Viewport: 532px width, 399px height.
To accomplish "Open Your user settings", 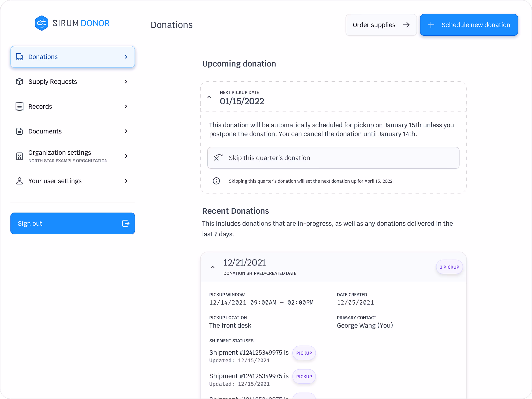I will tap(73, 181).
